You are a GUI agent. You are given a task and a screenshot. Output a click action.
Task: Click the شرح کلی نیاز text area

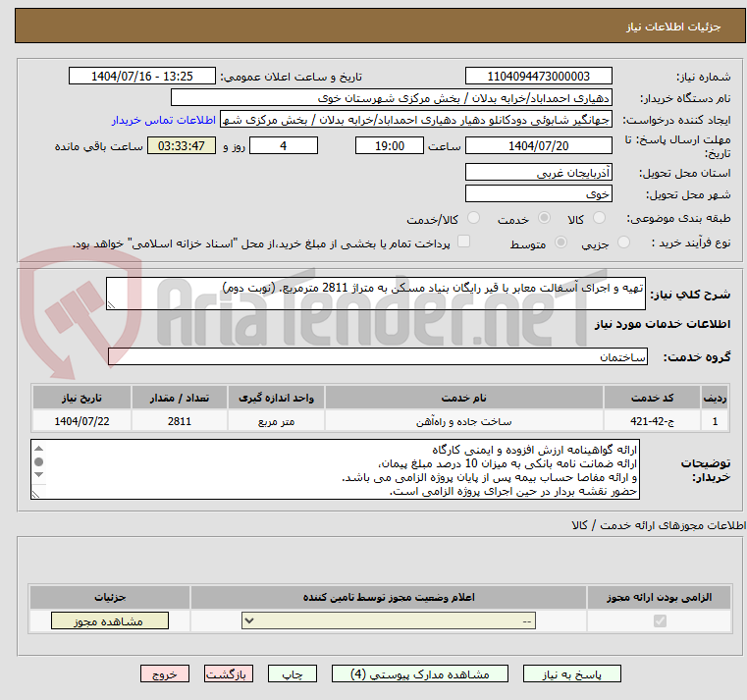375,294
